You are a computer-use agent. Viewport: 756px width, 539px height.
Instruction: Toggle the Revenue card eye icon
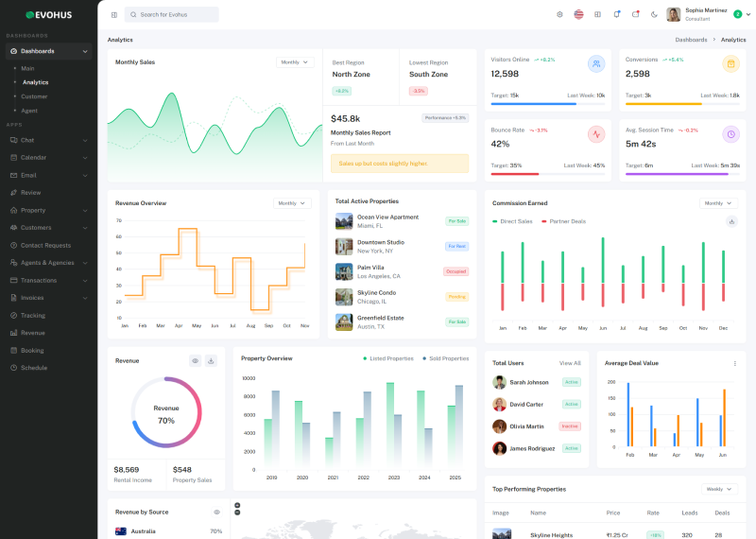pyautogui.click(x=195, y=360)
